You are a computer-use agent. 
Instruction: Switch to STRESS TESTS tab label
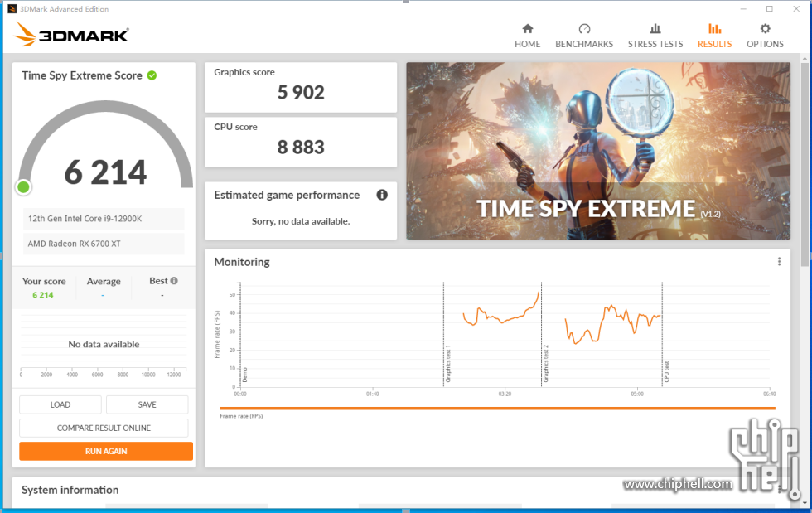coord(655,44)
